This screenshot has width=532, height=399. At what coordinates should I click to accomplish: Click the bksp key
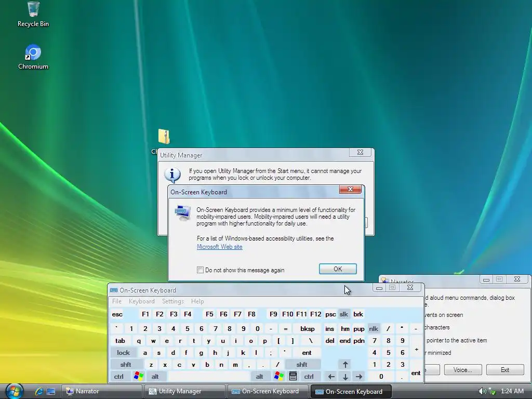coord(308,328)
